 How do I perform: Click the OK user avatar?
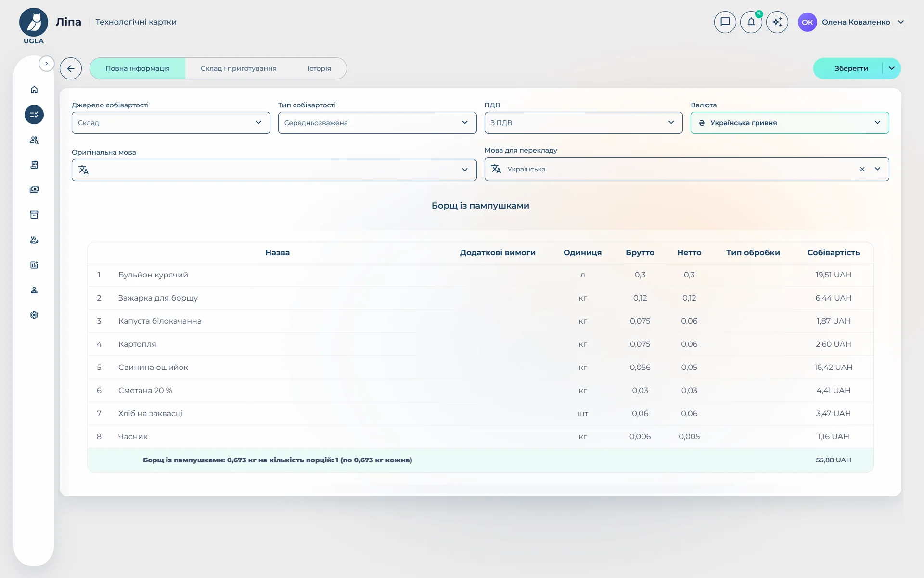click(807, 22)
